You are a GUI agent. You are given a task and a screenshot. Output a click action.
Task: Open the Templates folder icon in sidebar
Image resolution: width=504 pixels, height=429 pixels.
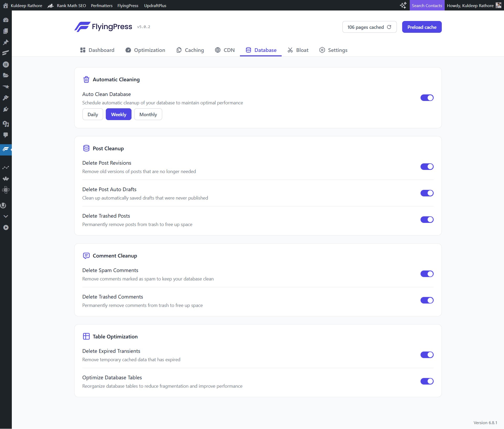(6, 75)
